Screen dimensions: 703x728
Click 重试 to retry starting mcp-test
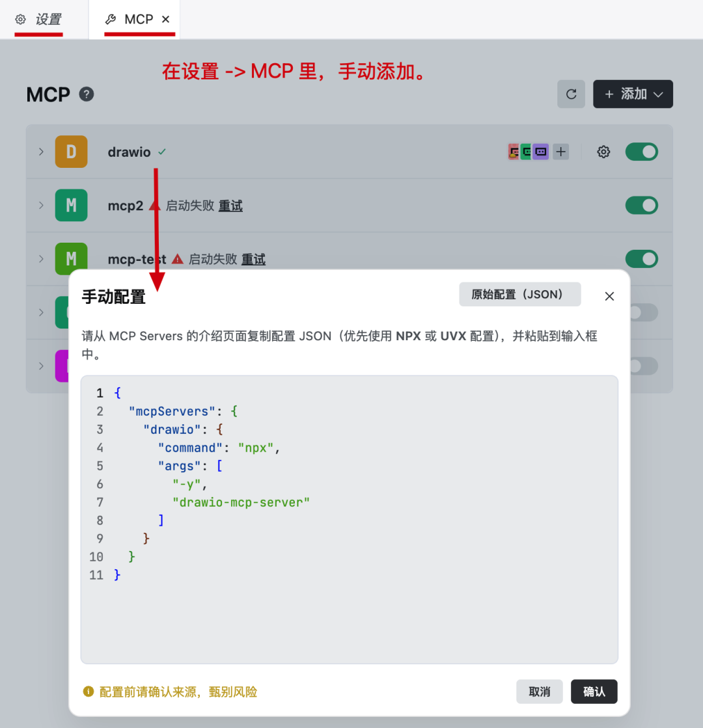[253, 259]
